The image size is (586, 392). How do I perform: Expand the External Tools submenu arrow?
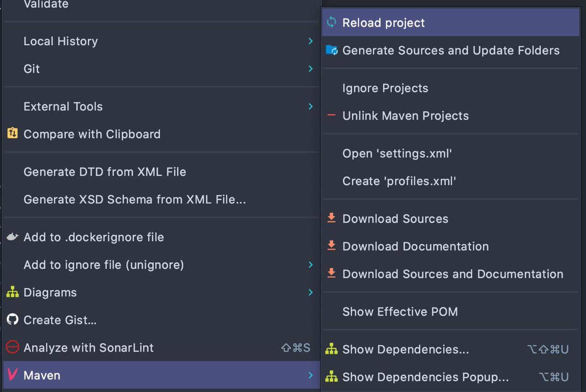click(x=310, y=106)
